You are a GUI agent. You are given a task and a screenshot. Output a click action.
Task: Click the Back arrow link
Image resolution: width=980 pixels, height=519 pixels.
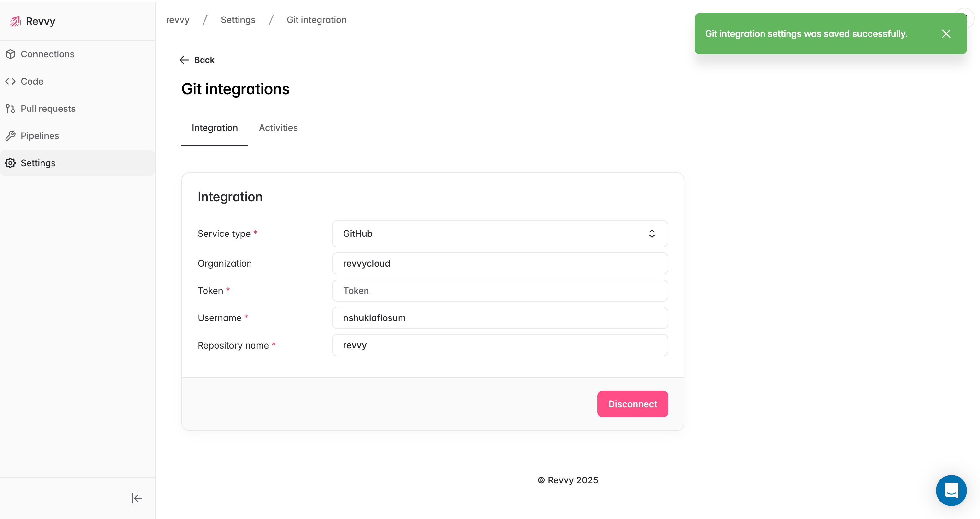pyautogui.click(x=197, y=60)
